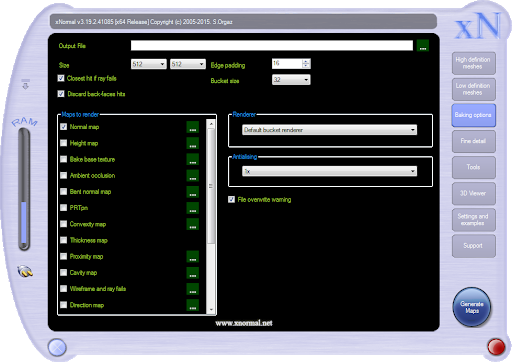Open the 3D Viewer tab
The width and height of the screenshot is (512, 362).
point(473,193)
